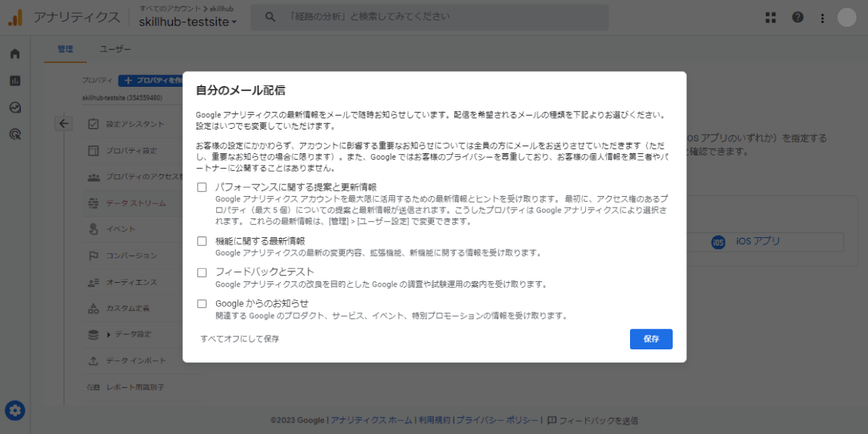Image resolution: width=868 pixels, height=434 pixels.
Task: Click すべてオフにして保存 link
Action: 240,339
